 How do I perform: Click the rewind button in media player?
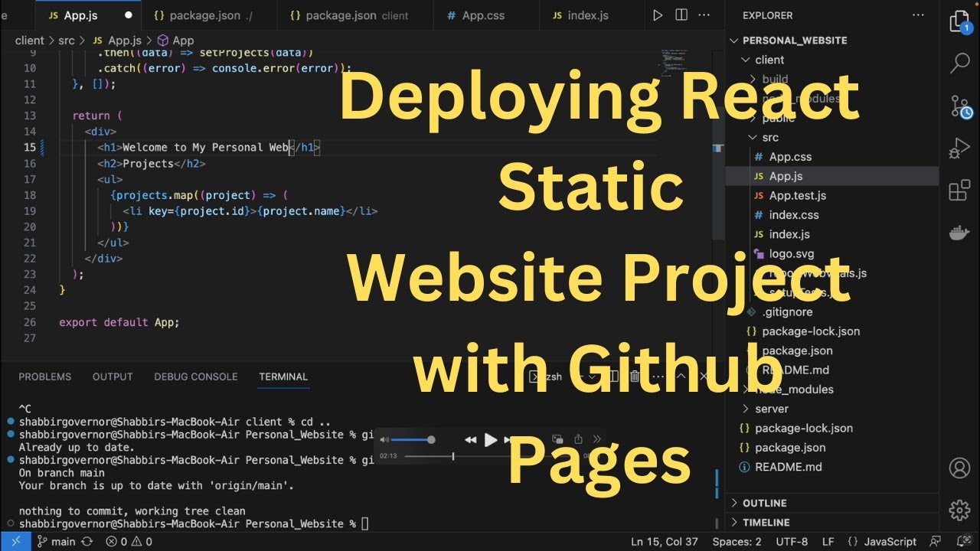(471, 439)
